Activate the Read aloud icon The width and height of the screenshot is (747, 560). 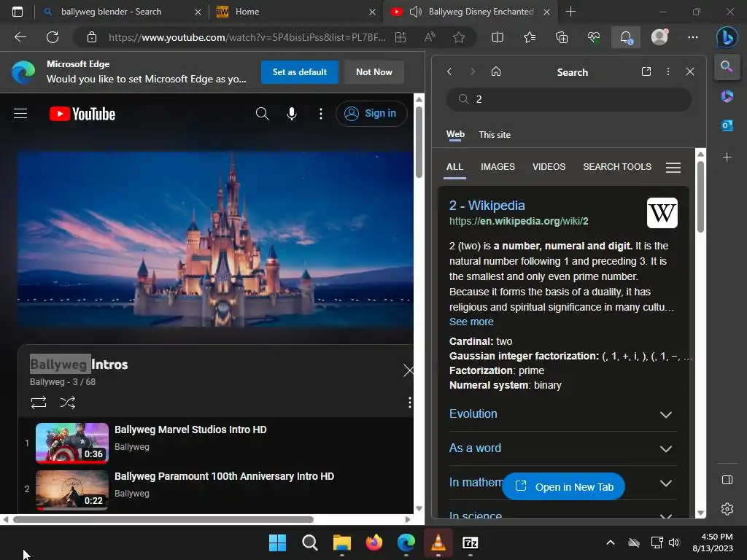[x=430, y=37]
